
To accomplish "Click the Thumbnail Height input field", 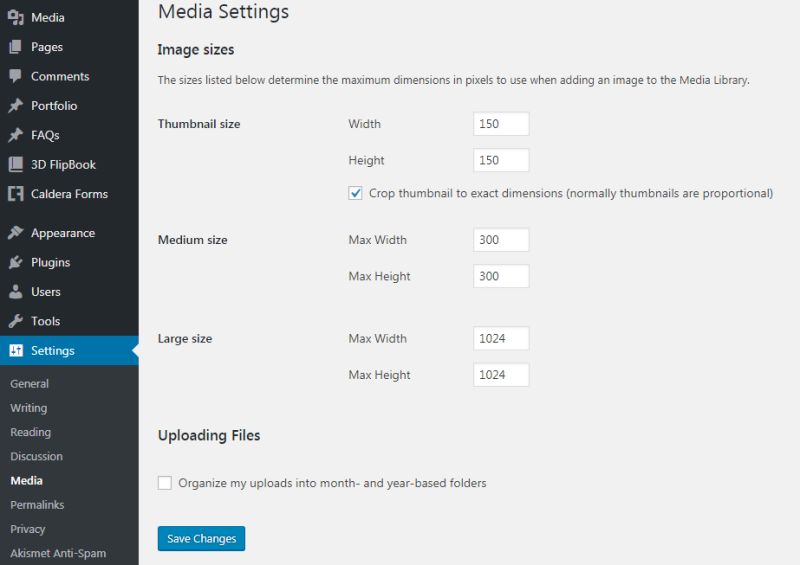I will pyautogui.click(x=501, y=160).
